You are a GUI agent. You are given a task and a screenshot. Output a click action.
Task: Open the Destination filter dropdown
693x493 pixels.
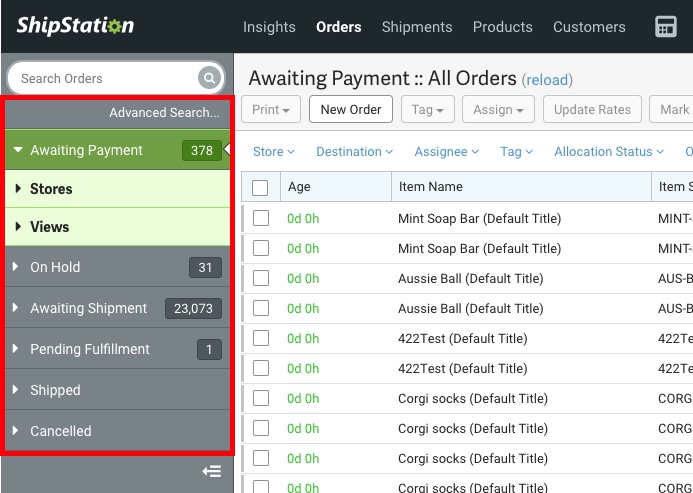(x=354, y=152)
